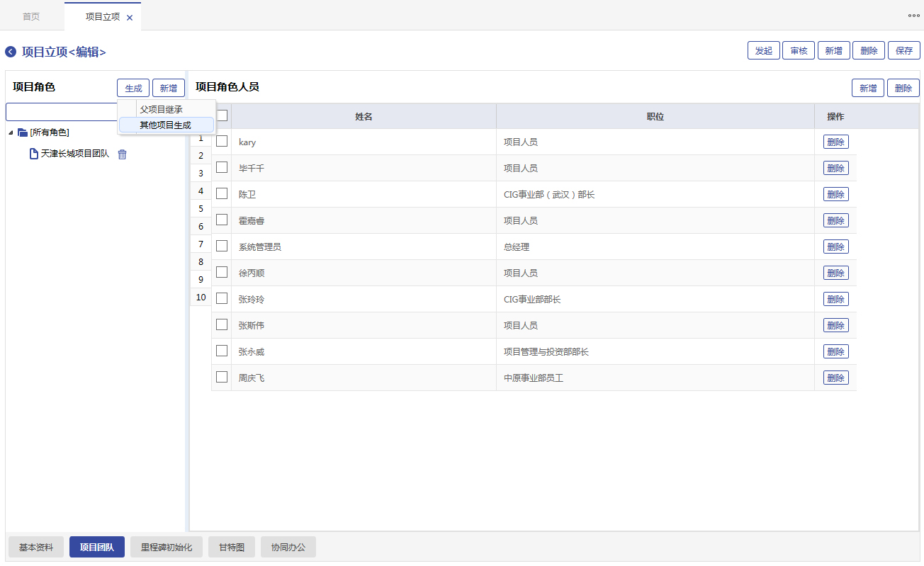924x566 pixels.
Task: Close the 项目立项 tab with X
Action: pyautogui.click(x=130, y=18)
